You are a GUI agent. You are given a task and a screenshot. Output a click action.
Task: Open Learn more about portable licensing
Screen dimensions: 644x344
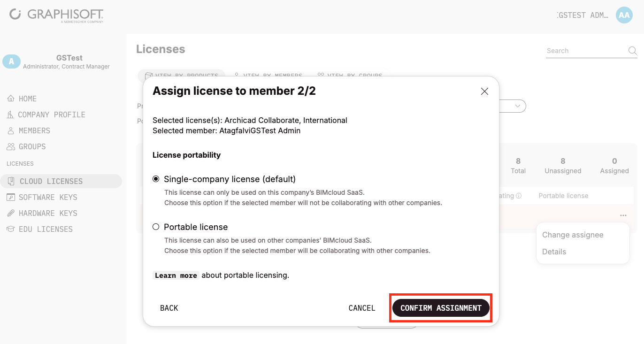coord(176,275)
